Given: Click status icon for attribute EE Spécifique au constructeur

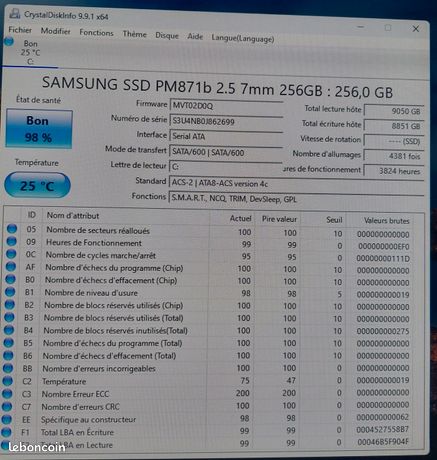Looking at the screenshot, I should coord(7,419).
